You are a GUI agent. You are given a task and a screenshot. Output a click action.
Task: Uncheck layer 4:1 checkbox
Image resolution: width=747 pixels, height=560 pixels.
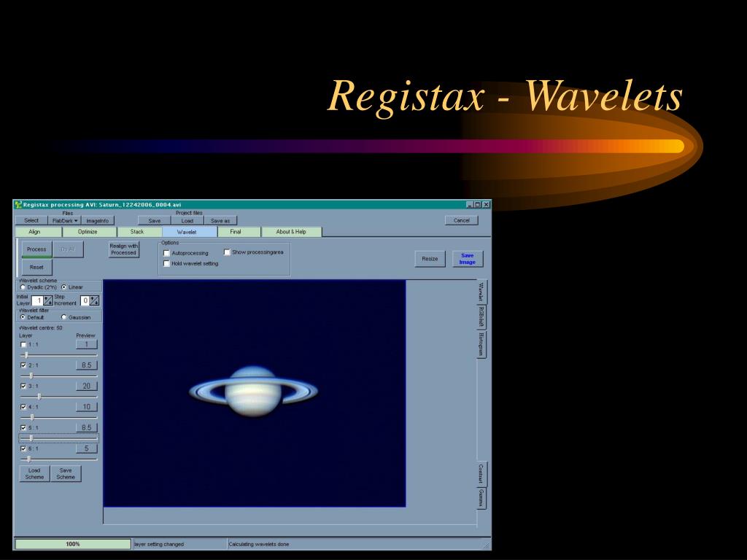tap(23, 407)
